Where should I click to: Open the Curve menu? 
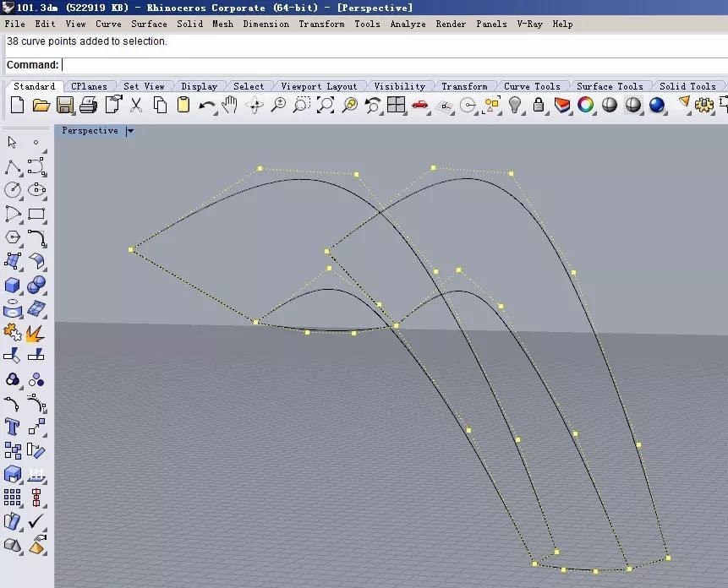(x=108, y=24)
